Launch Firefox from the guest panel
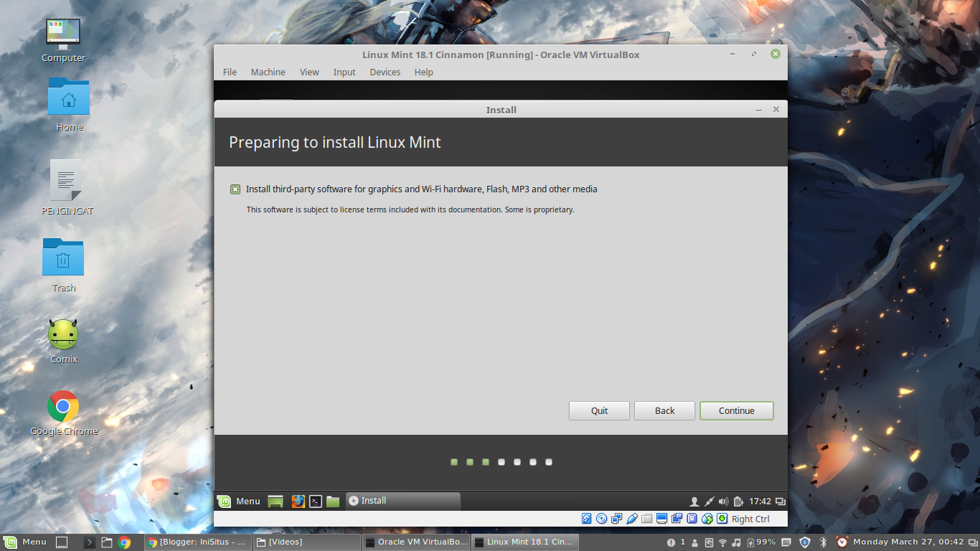This screenshot has height=551, width=980. (298, 501)
